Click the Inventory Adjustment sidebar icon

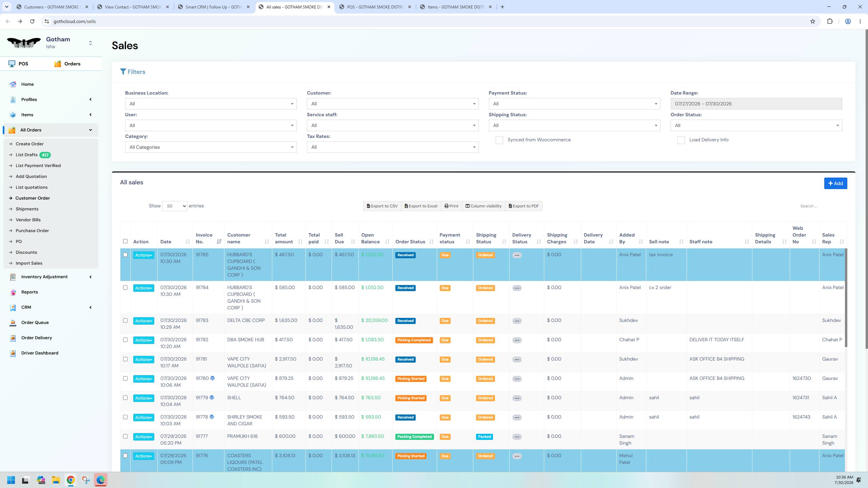pyautogui.click(x=13, y=277)
